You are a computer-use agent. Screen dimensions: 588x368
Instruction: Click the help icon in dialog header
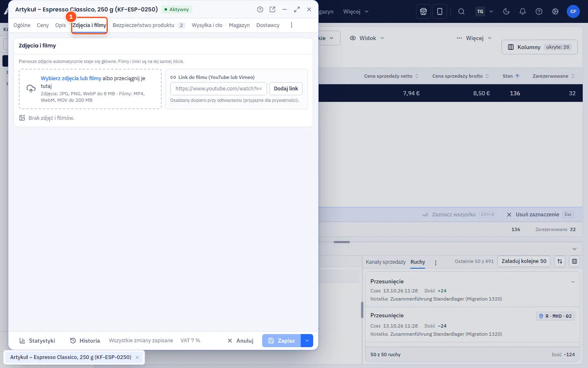click(x=260, y=9)
